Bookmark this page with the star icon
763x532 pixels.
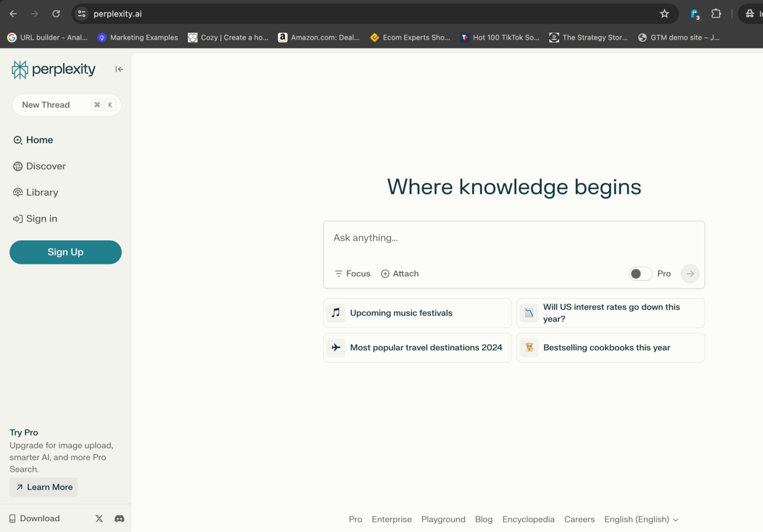[x=664, y=14]
